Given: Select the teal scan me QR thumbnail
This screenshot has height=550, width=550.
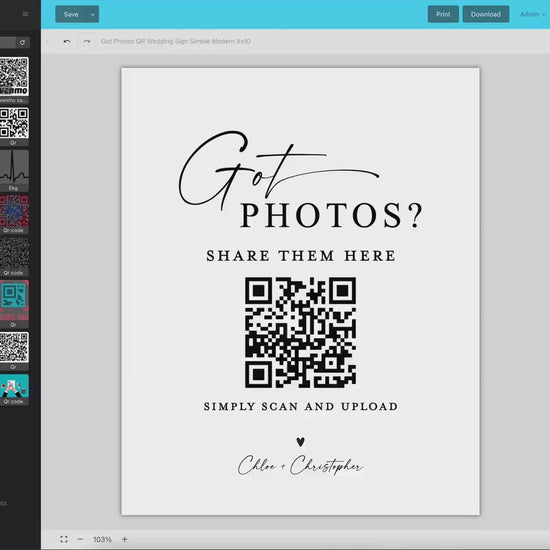Looking at the screenshot, I should click(x=14, y=301).
